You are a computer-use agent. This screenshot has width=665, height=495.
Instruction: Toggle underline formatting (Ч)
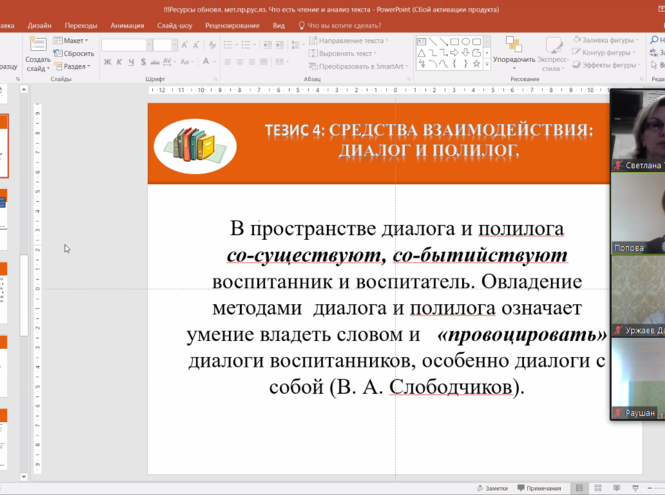click(x=131, y=62)
